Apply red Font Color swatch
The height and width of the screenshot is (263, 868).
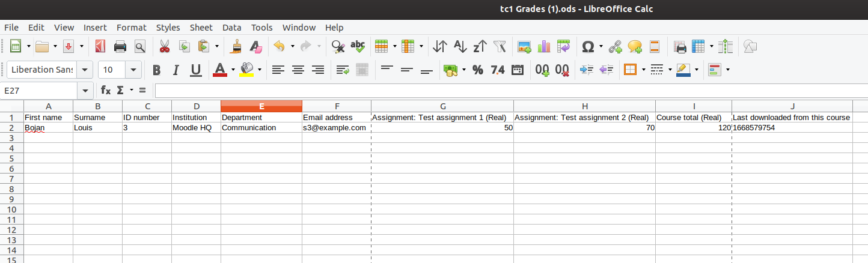click(x=220, y=70)
